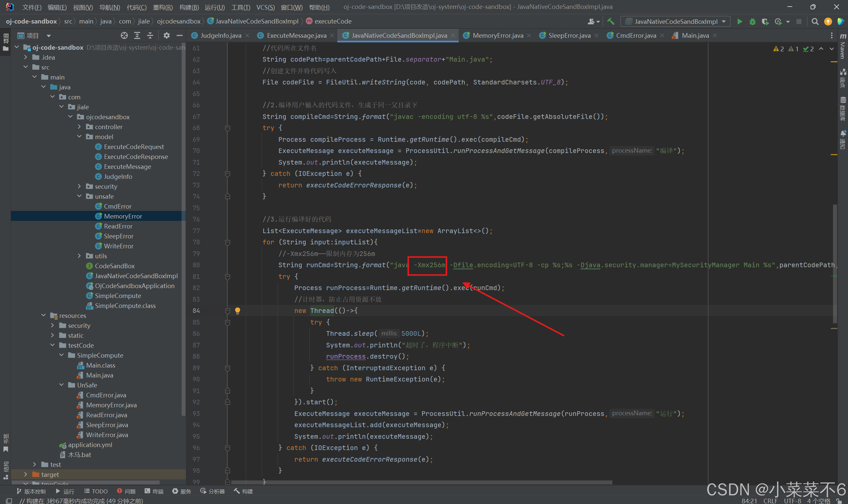Viewport: 848px width, 504px height.
Task: Click the yellow intention lightbulb on line 84
Action: click(x=238, y=310)
